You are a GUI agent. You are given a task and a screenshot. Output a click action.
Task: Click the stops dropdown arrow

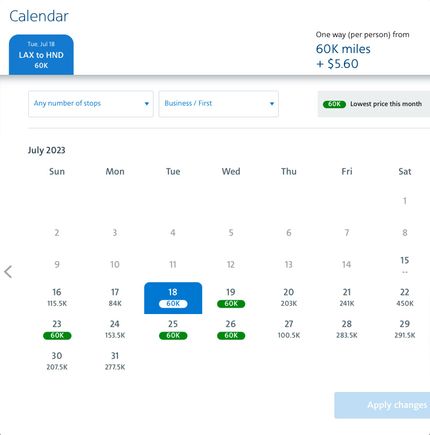(x=146, y=104)
